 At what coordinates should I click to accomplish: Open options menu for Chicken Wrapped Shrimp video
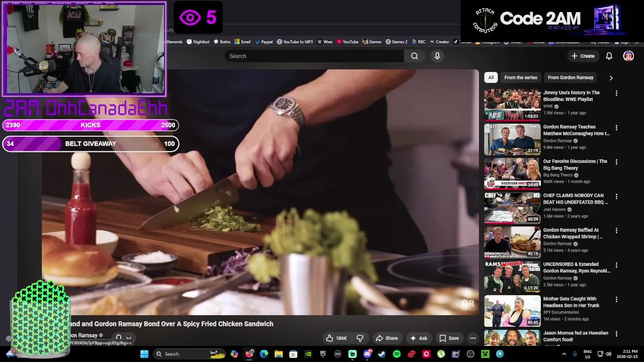click(x=616, y=231)
